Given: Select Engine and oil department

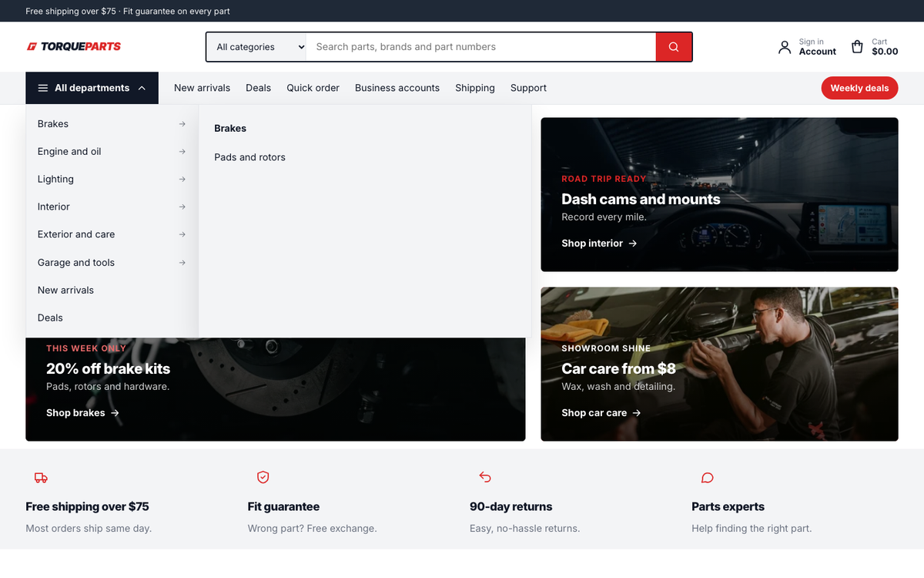Looking at the screenshot, I should pyautogui.click(x=112, y=152).
